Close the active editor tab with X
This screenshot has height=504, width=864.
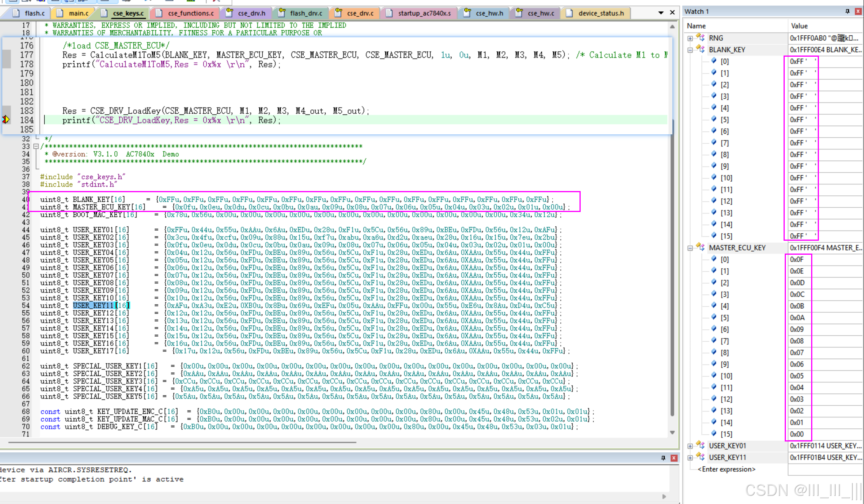tap(672, 13)
